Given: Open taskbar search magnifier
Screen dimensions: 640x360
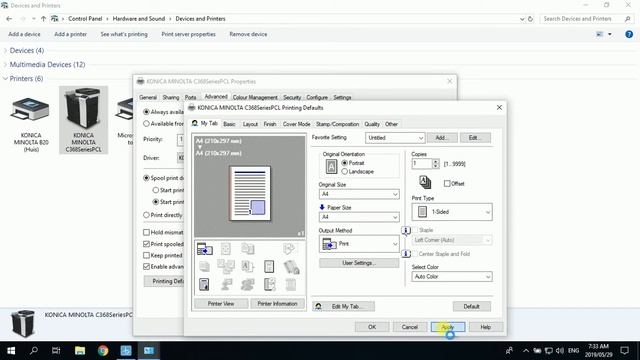Looking at the screenshot, I should tap(34, 351).
